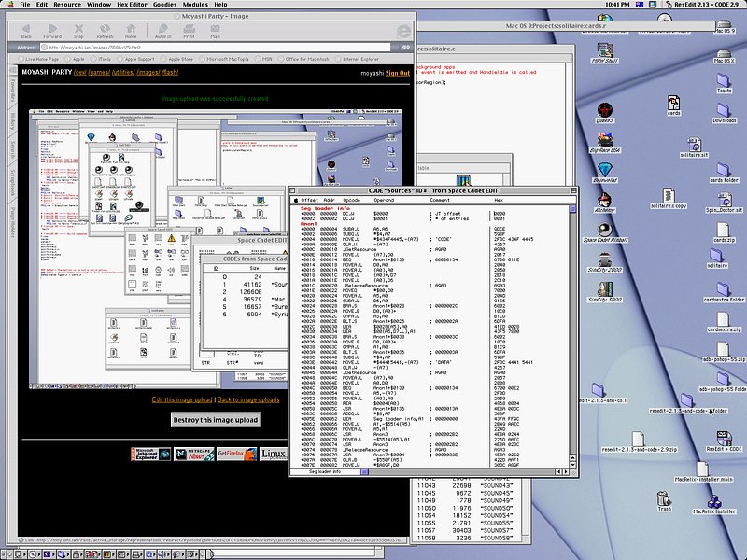Image resolution: width=747 pixels, height=560 pixels.
Task: Open the ResEdit application switcher menu
Action: 703,5
